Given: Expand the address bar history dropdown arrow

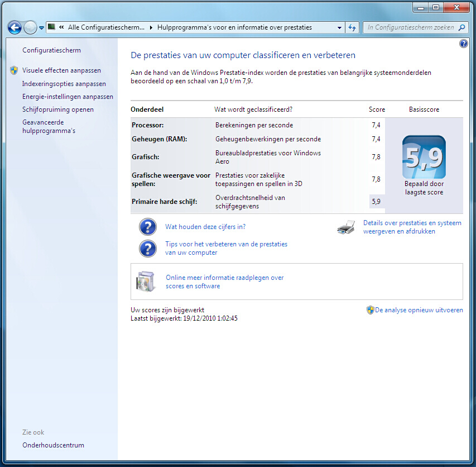Looking at the screenshot, I should coord(339,27).
